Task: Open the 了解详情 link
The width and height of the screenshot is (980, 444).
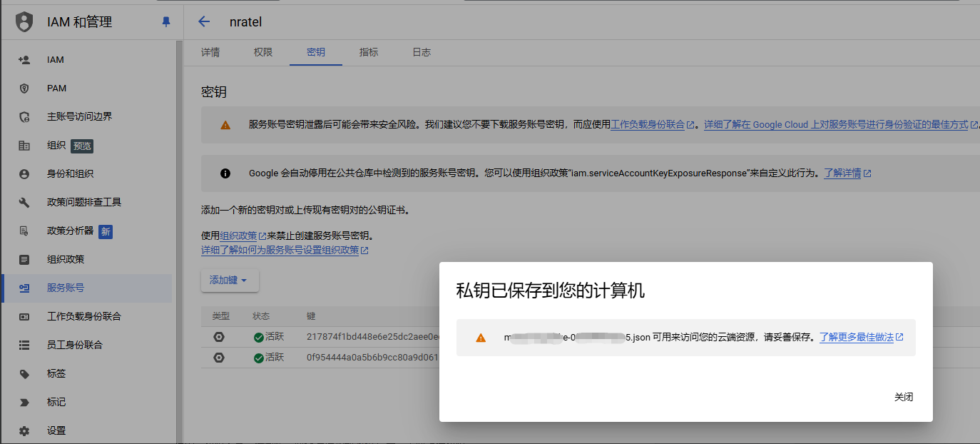Action: tap(847, 173)
